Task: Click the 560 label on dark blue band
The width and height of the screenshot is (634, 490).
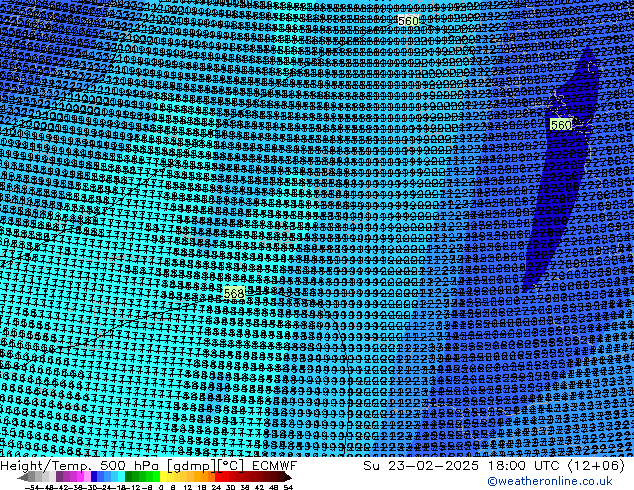Action: (561, 125)
